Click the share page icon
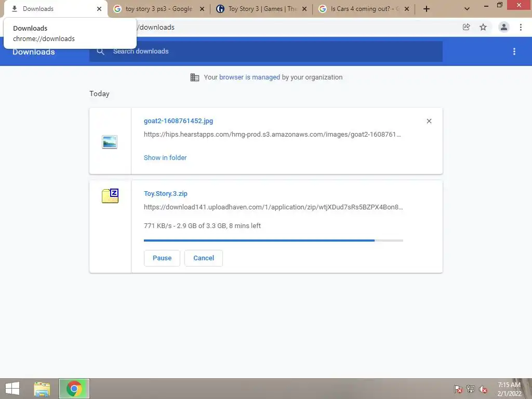 [467, 27]
